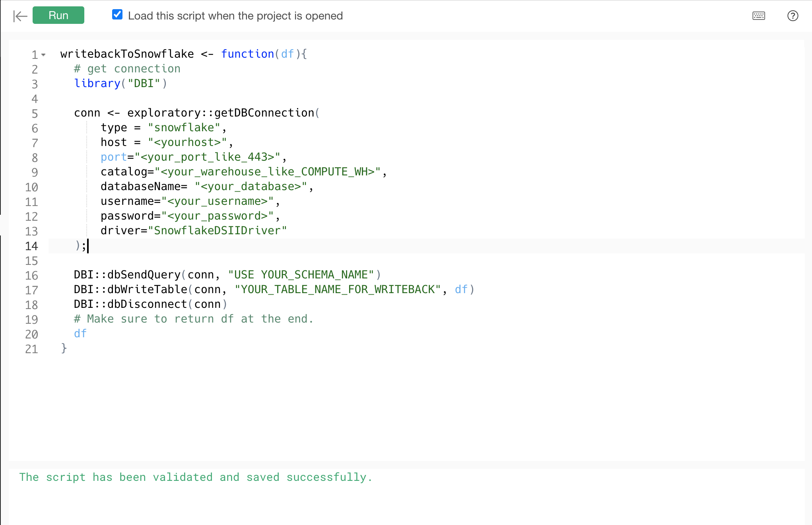Screen dimensions: 812x525
Task: Click exploratory::getDBConnection text
Action: click(x=221, y=113)
